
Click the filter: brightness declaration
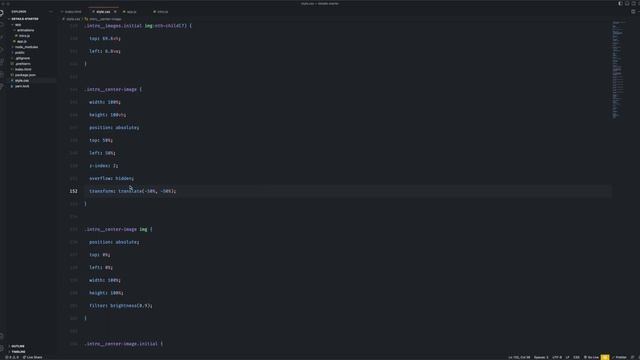(x=121, y=306)
